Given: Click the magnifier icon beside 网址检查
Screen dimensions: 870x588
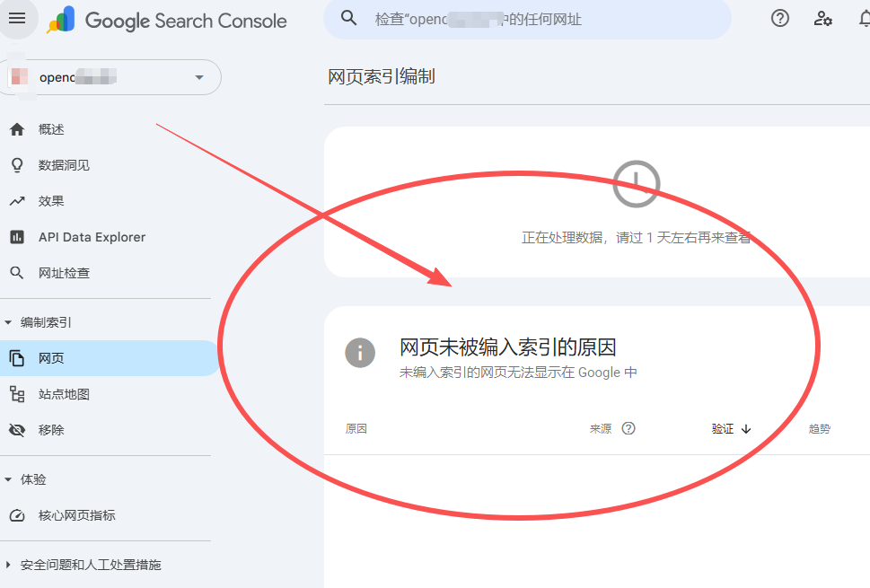Looking at the screenshot, I should click(17, 272).
